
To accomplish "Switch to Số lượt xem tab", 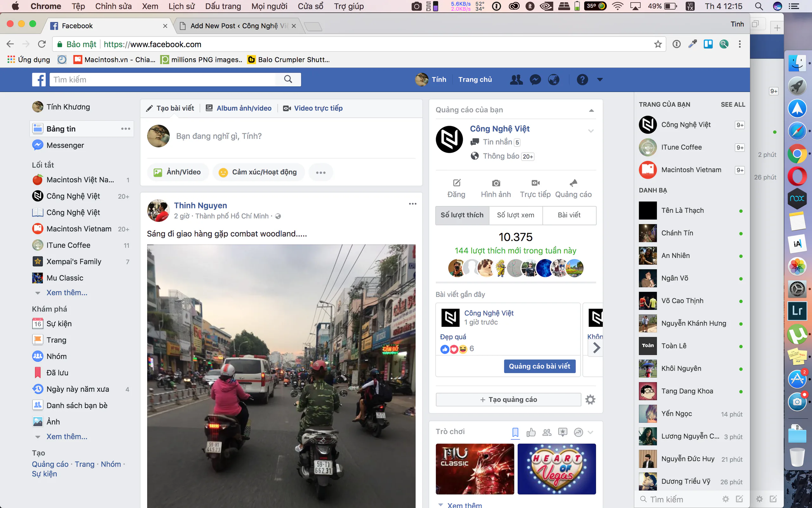I will pos(515,215).
